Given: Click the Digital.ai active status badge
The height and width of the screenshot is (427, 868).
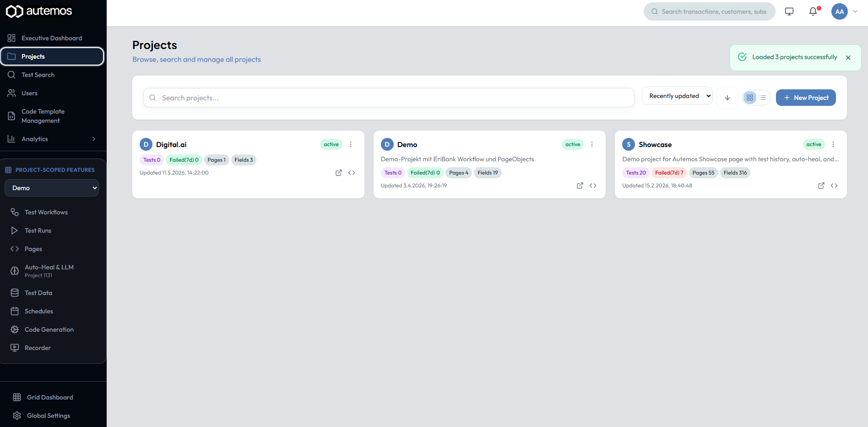Looking at the screenshot, I should pos(331,144).
